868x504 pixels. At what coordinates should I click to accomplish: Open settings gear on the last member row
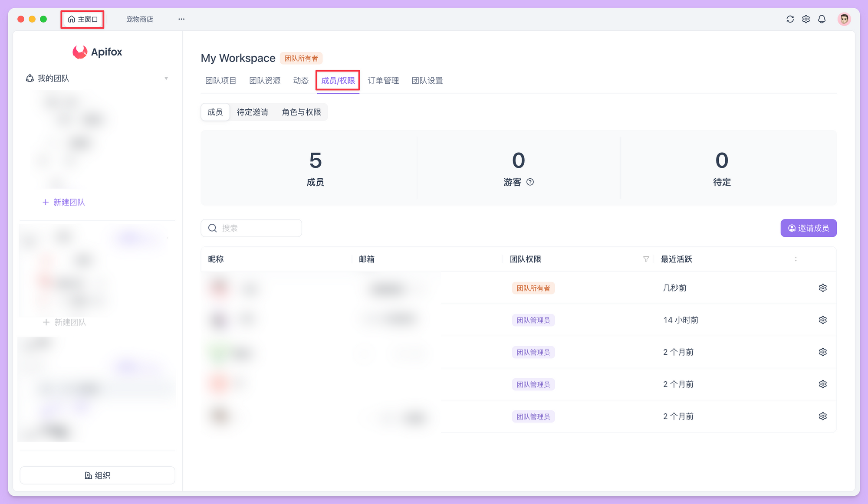click(822, 416)
